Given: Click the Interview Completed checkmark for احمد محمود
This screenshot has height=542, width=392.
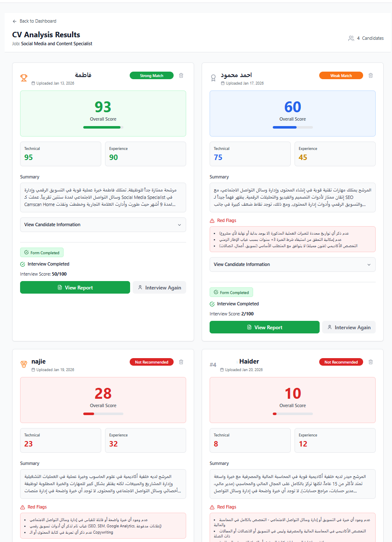Looking at the screenshot, I should click(213, 303).
